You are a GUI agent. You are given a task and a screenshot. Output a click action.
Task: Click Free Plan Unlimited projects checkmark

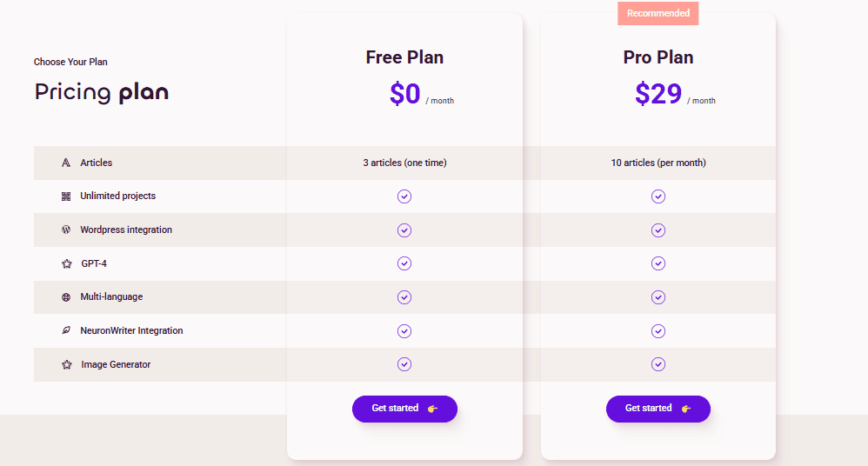pos(404,196)
